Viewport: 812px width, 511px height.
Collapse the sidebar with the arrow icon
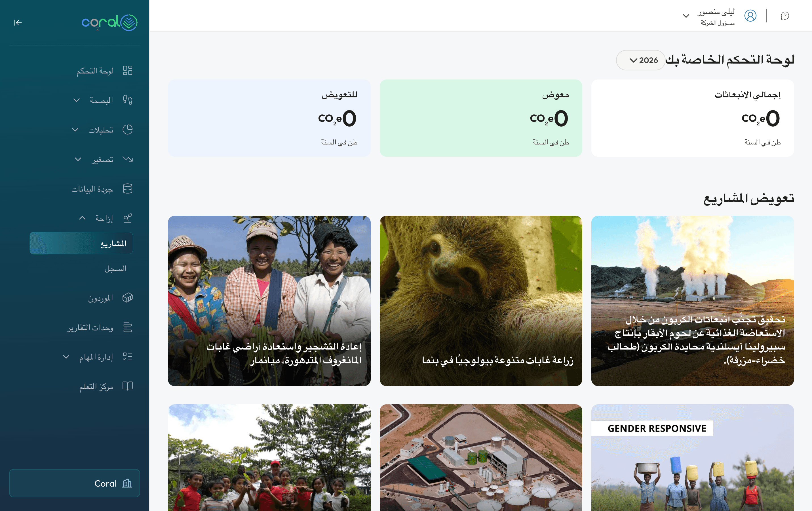pyautogui.click(x=18, y=23)
